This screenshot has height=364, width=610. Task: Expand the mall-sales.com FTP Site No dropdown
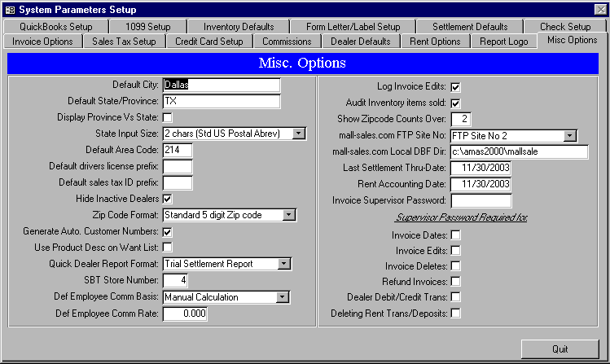click(570, 135)
